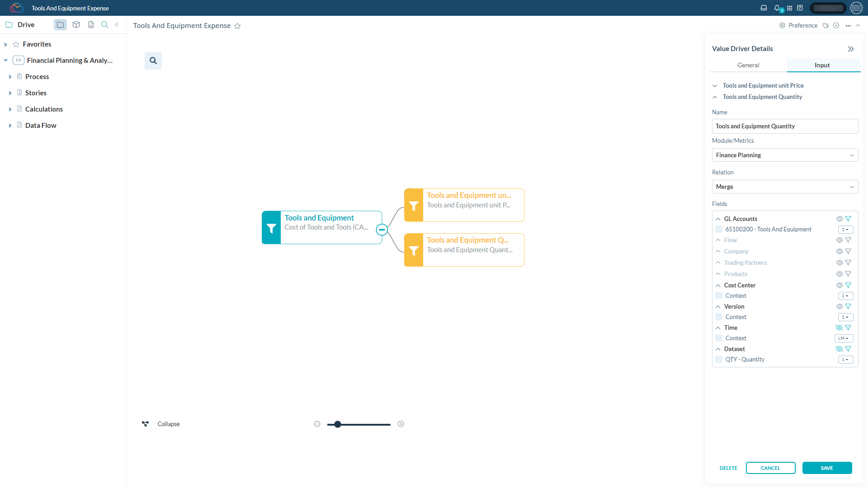Open the report document icon in sidebar
The image size is (868, 488).
91,25
